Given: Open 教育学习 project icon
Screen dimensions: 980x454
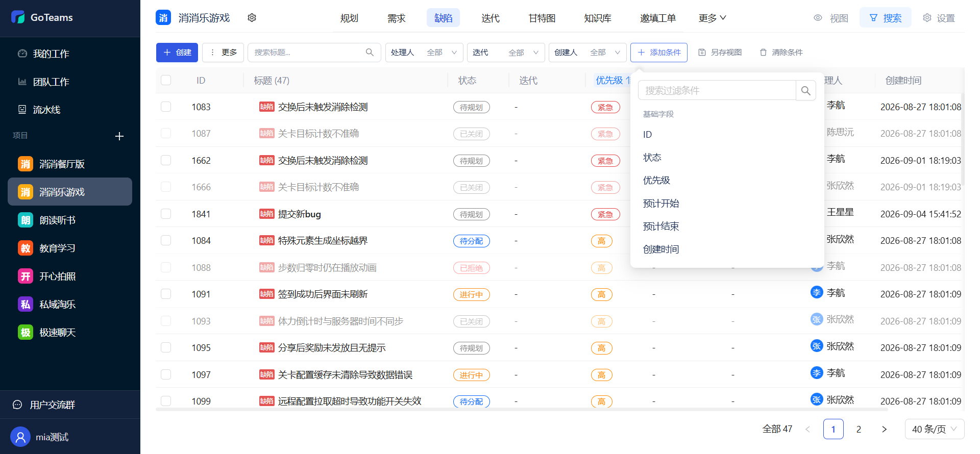Looking at the screenshot, I should click(26, 248).
